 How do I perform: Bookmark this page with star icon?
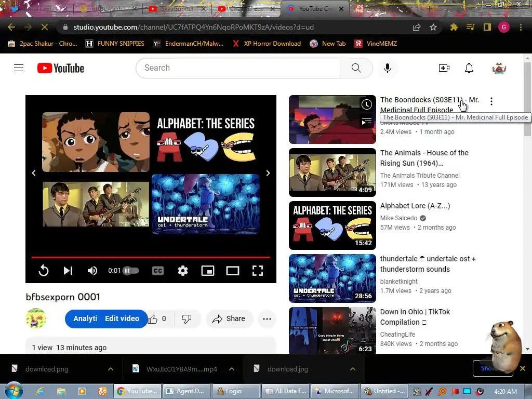[433, 27]
